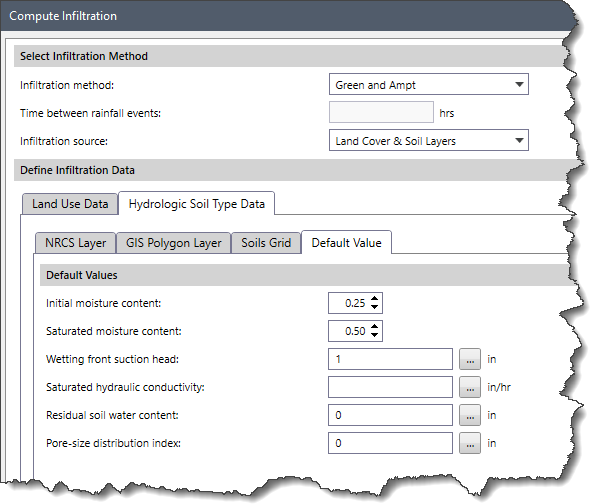Decrease Saturated moisture content value
591x504 pixels.
(x=374, y=335)
